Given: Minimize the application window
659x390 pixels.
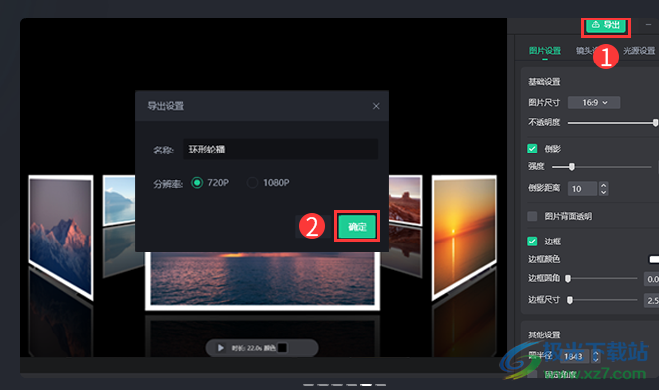Looking at the screenshot, I should (648, 25).
